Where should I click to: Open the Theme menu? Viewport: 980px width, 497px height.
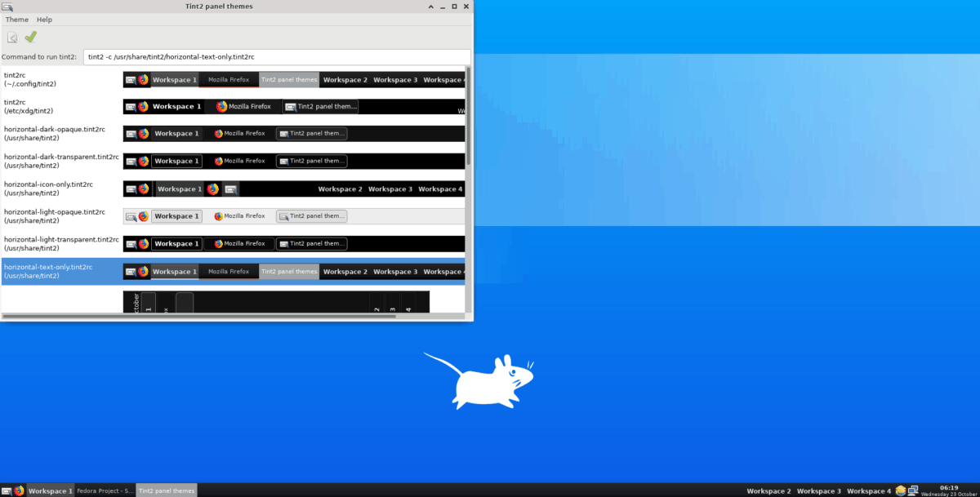click(16, 19)
